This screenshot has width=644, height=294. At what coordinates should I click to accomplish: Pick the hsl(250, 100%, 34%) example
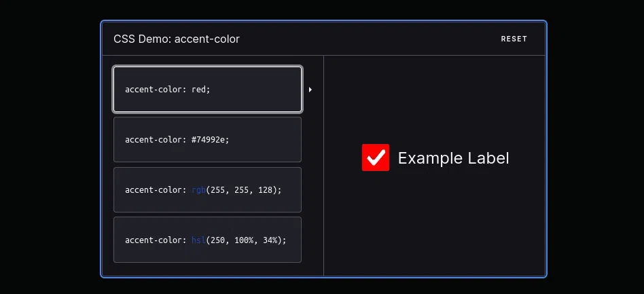[207, 240]
